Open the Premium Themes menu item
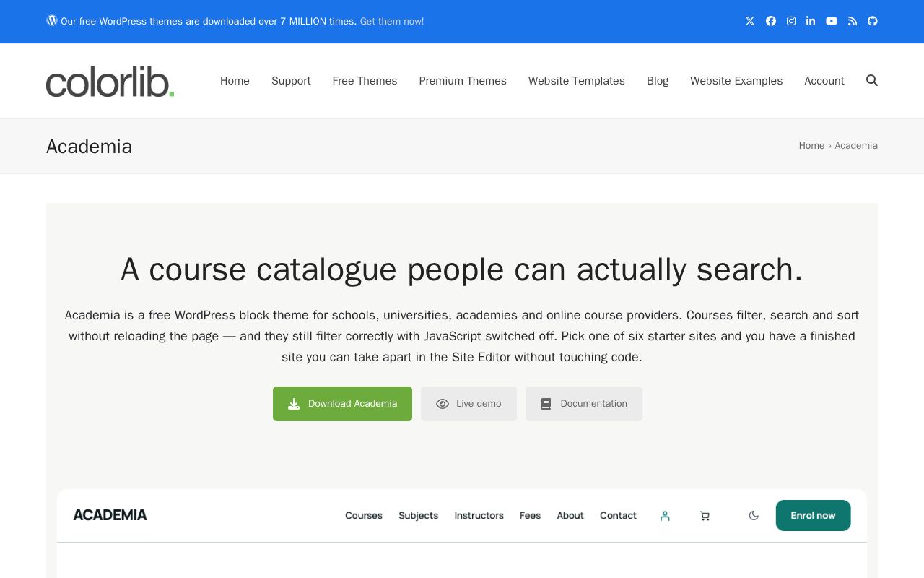Screen dimensions: 924x578 [x=463, y=81]
